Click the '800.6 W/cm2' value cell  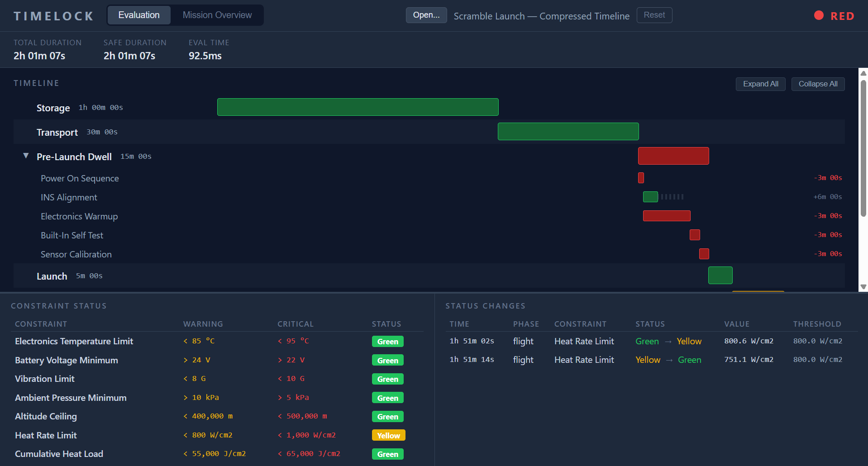click(x=749, y=341)
